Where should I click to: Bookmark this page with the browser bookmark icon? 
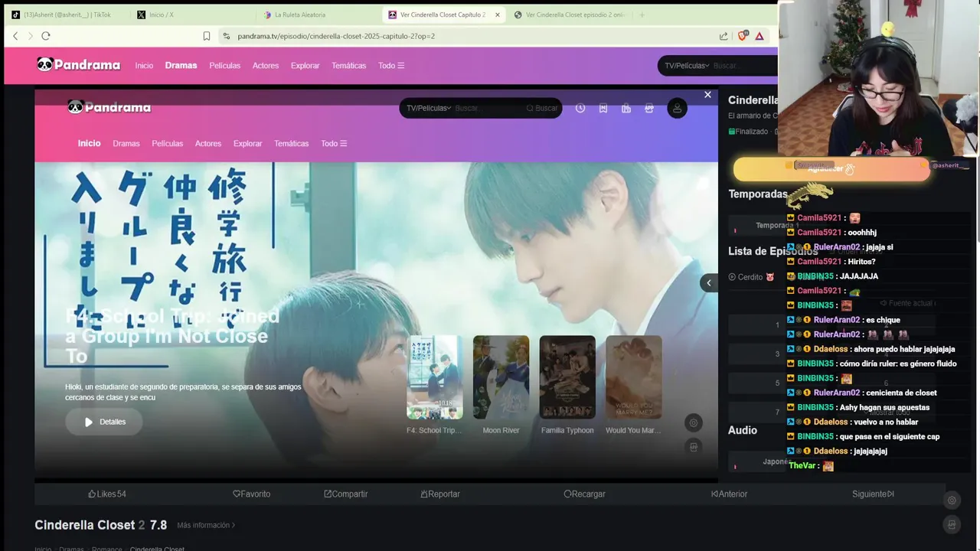coord(207,36)
